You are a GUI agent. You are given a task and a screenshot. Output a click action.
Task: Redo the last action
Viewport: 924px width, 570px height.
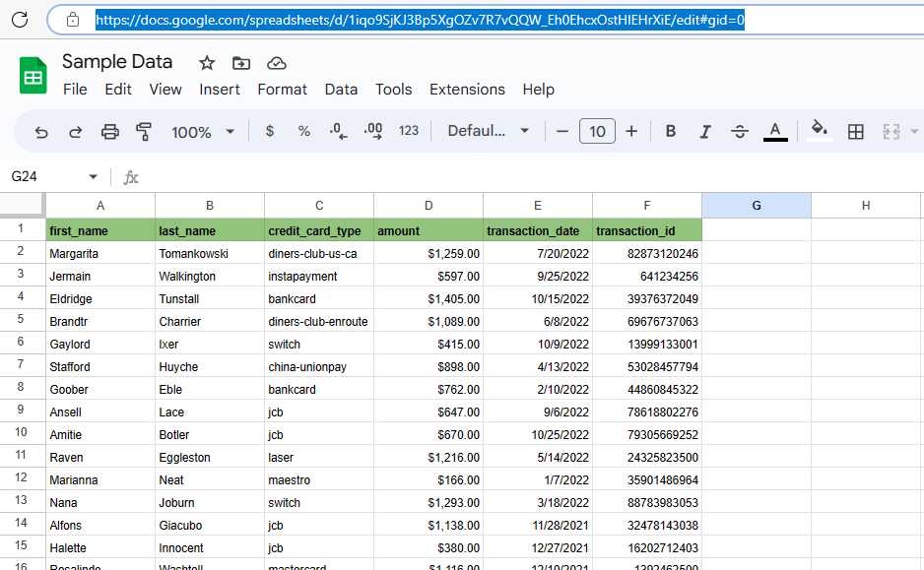coord(75,131)
